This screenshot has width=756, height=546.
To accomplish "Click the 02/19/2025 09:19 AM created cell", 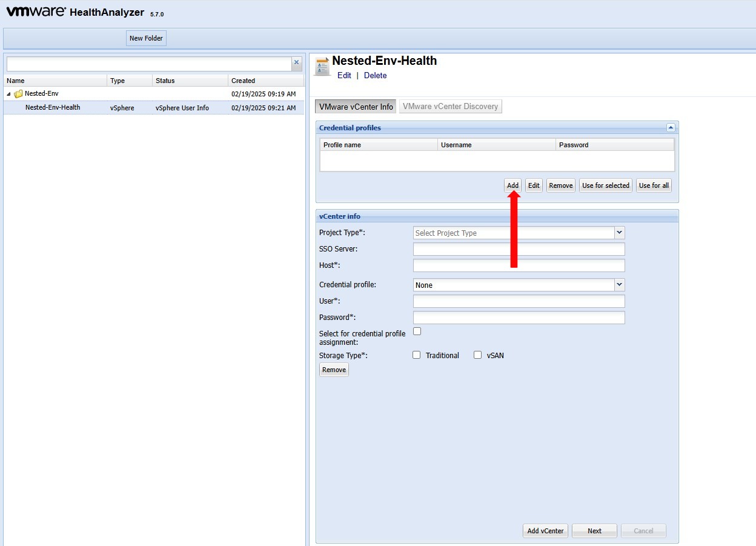I will click(264, 94).
